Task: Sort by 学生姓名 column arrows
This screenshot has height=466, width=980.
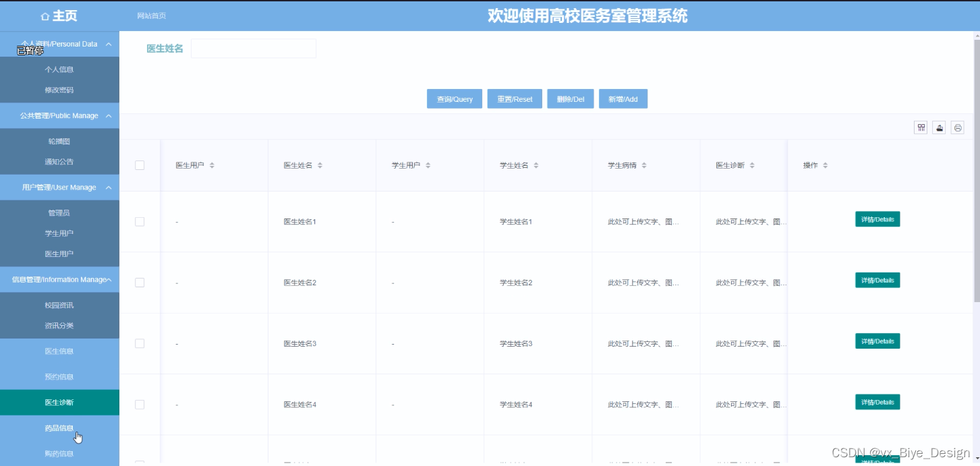Action: 536,165
